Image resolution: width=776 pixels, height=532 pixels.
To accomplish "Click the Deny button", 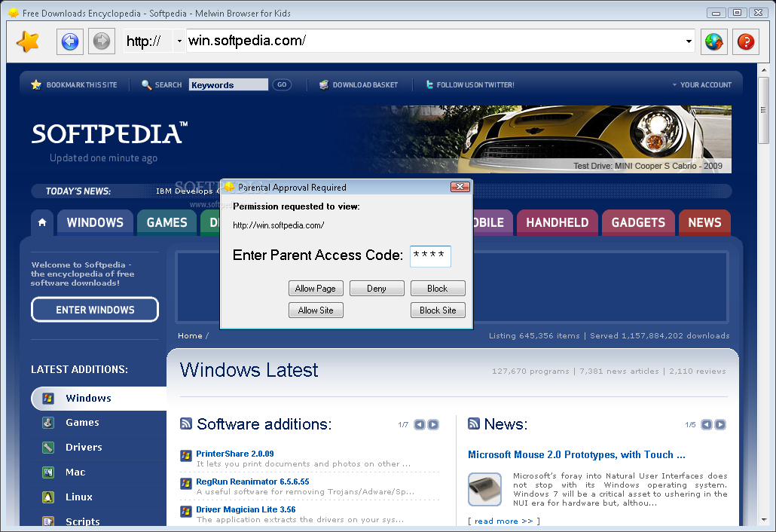I will (x=377, y=289).
